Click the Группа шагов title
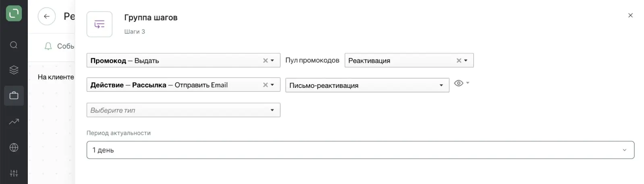 (x=151, y=18)
